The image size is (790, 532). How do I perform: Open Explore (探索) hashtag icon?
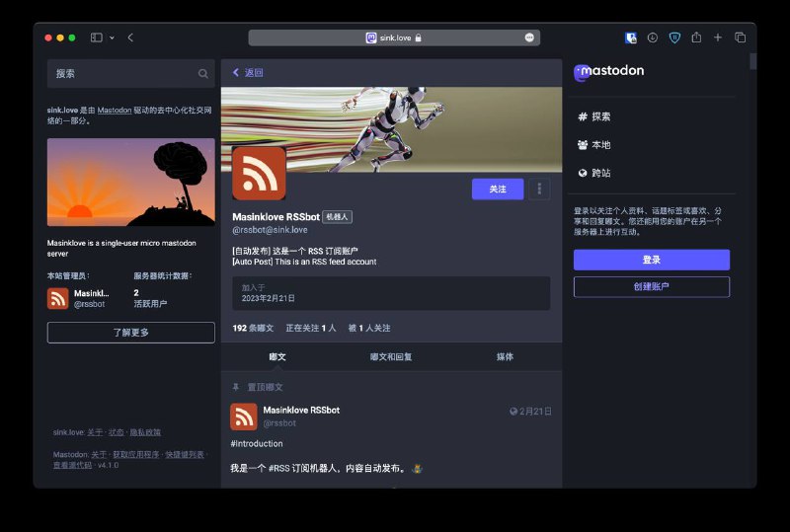583,116
